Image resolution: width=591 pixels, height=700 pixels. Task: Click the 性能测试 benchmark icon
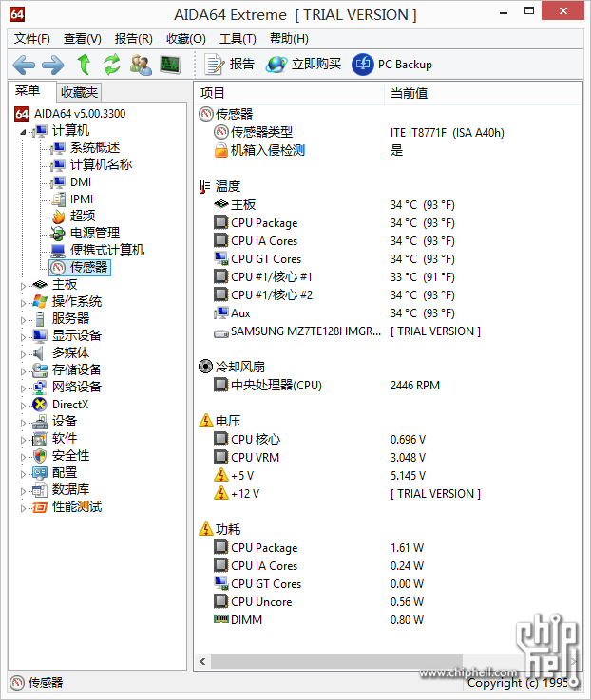[40, 507]
